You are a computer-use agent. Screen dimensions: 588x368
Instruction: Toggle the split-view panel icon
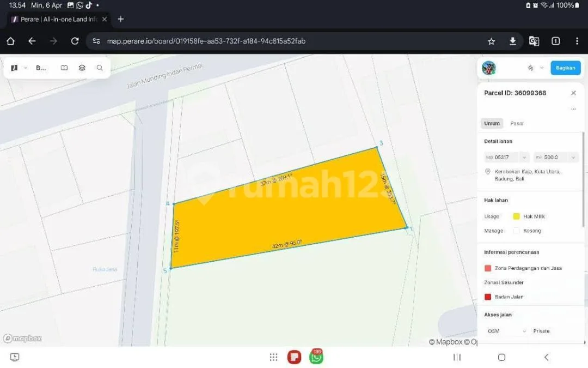64,68
